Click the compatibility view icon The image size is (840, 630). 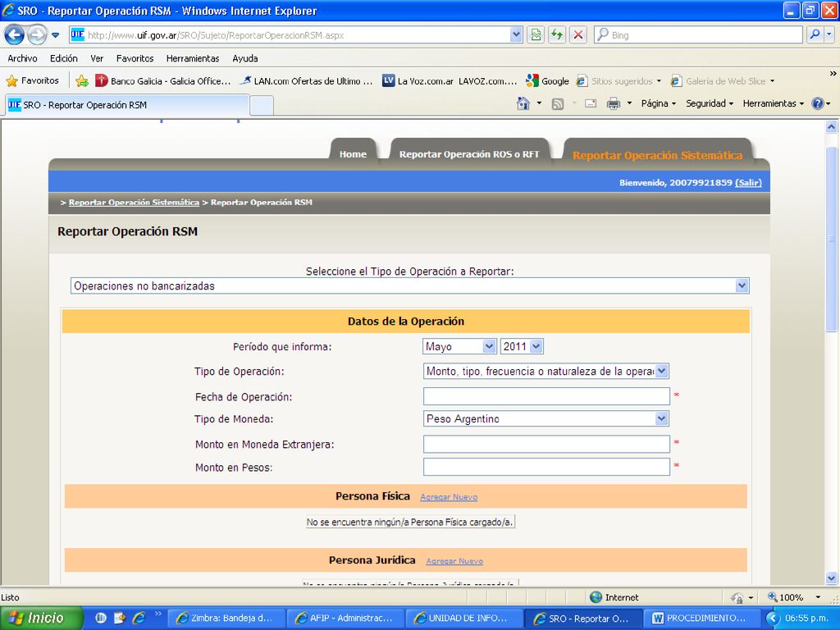click(x=535, y=34)
